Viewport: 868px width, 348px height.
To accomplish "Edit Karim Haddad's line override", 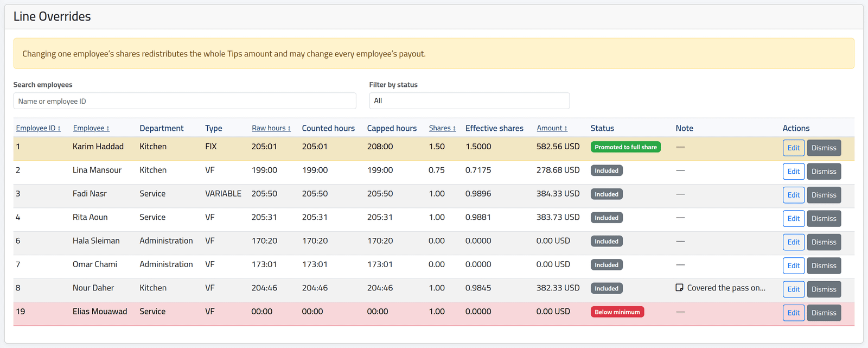I will 794,148.
